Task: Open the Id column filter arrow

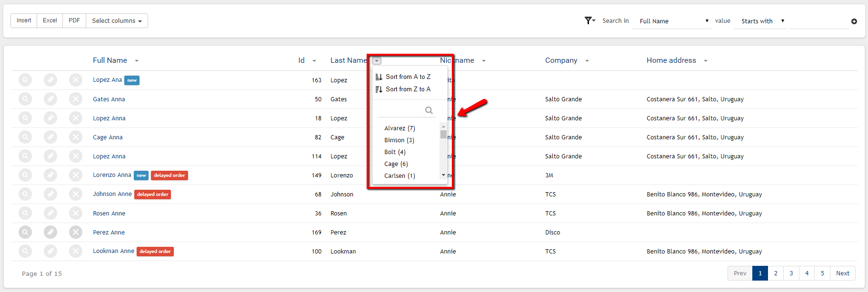Action: click(314, 61)
